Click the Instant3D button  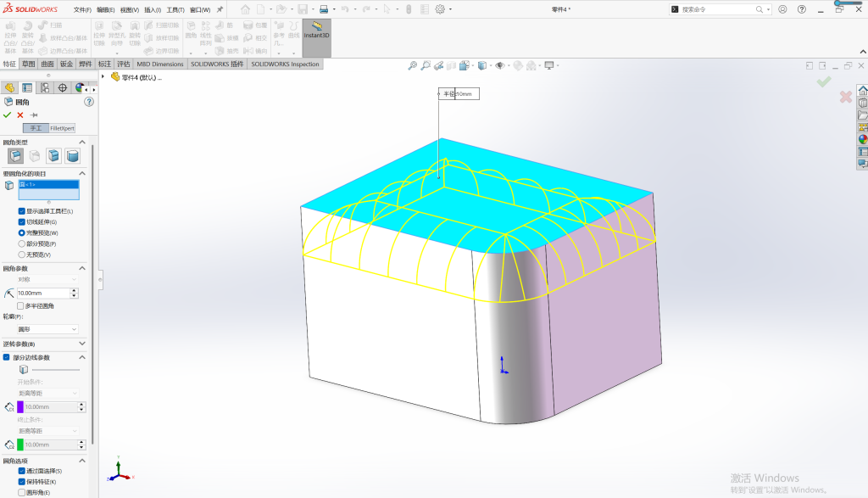point(317,37)
